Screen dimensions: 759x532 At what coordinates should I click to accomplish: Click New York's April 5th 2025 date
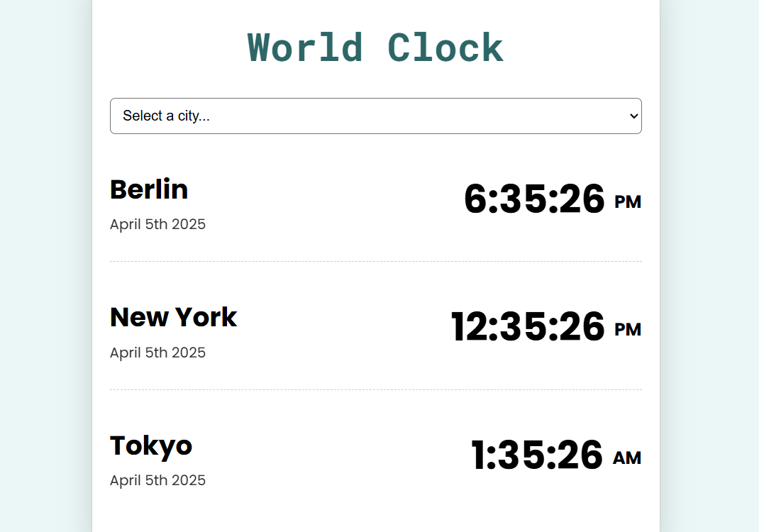click(157, 353)
